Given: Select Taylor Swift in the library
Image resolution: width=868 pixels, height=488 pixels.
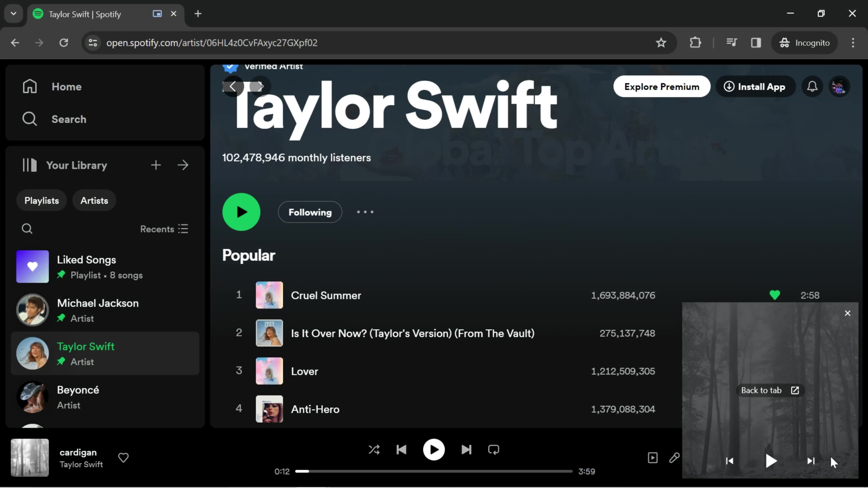Looking at the screenshot, I should tap(105, 353).
